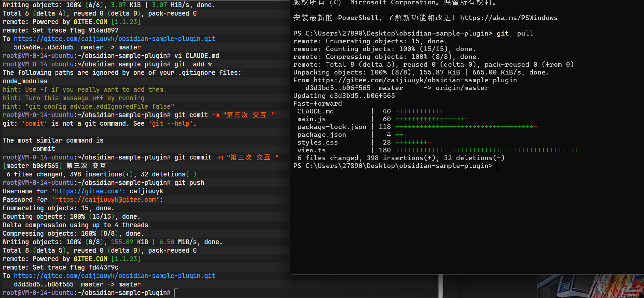Image resolution: width=644 pixels, height=298 pixels.
Task: Click '155.89 KiB' in the Writing objects line
Action: tap(130, 242)
